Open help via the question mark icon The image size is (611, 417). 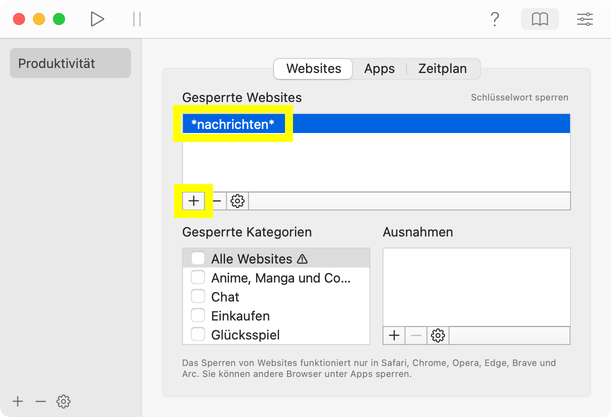click(494, 19)
